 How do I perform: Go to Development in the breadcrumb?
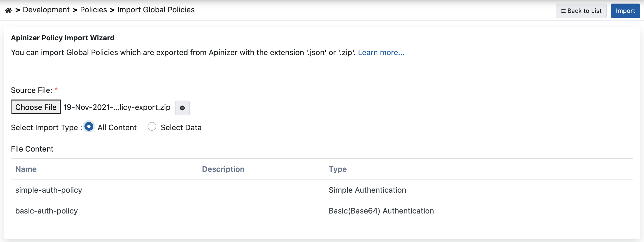(46, 10)
